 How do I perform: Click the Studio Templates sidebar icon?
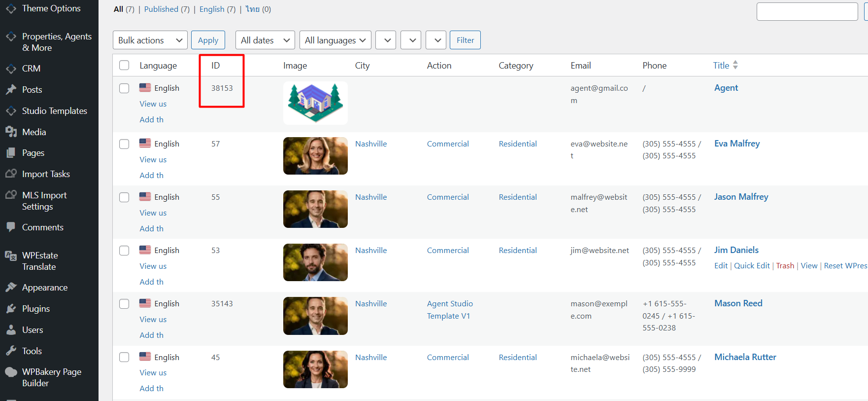[x=11, y=111]
